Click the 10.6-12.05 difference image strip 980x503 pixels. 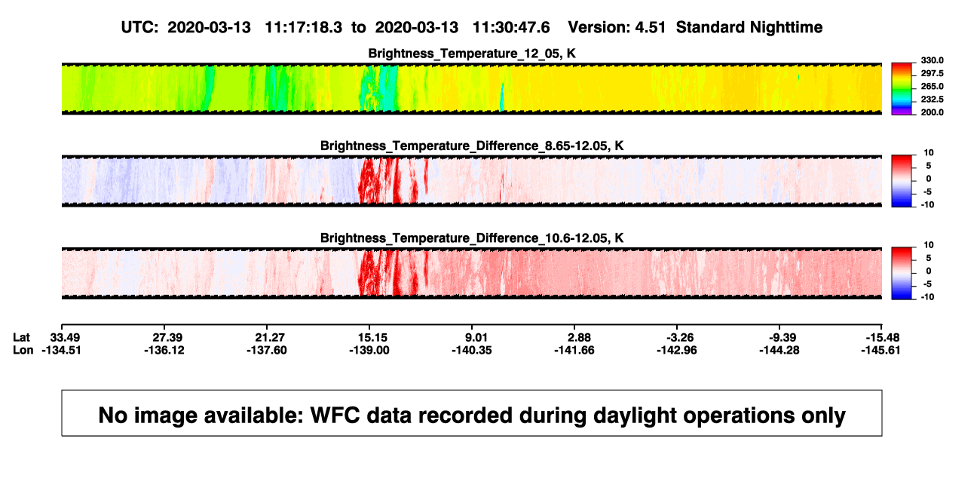pyautogui.click(x=472, y=273)
